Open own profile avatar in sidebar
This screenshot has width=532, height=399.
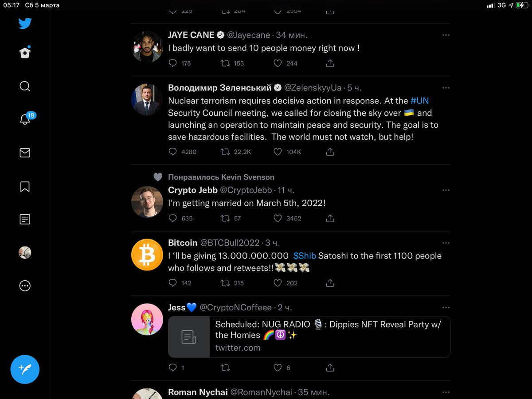point(25,253)
